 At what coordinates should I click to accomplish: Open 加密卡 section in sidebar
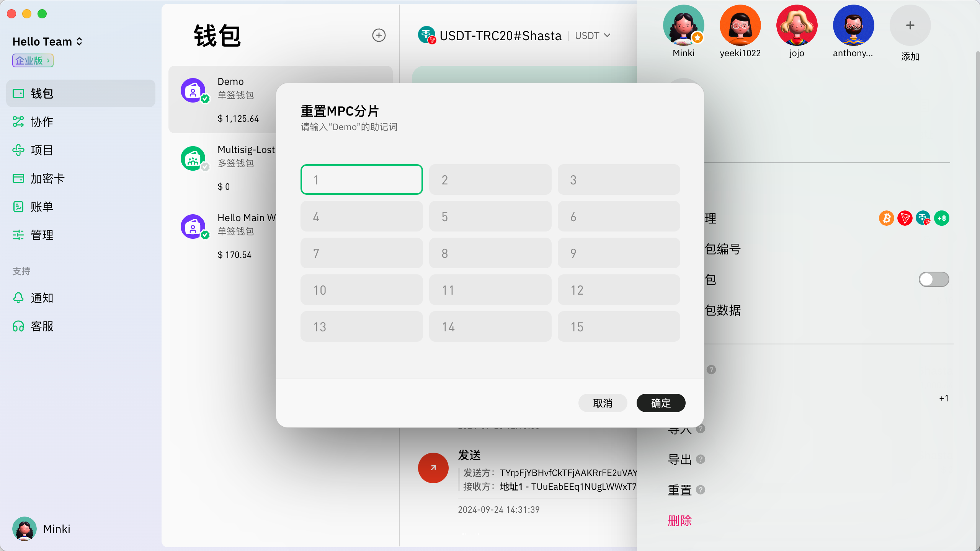(x=47, y=178)
